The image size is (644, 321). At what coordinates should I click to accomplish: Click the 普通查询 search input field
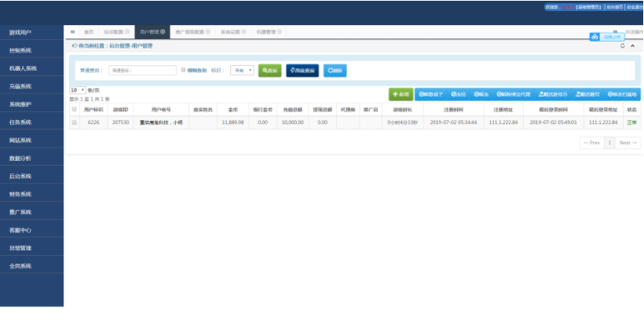(x=142, y=70)
